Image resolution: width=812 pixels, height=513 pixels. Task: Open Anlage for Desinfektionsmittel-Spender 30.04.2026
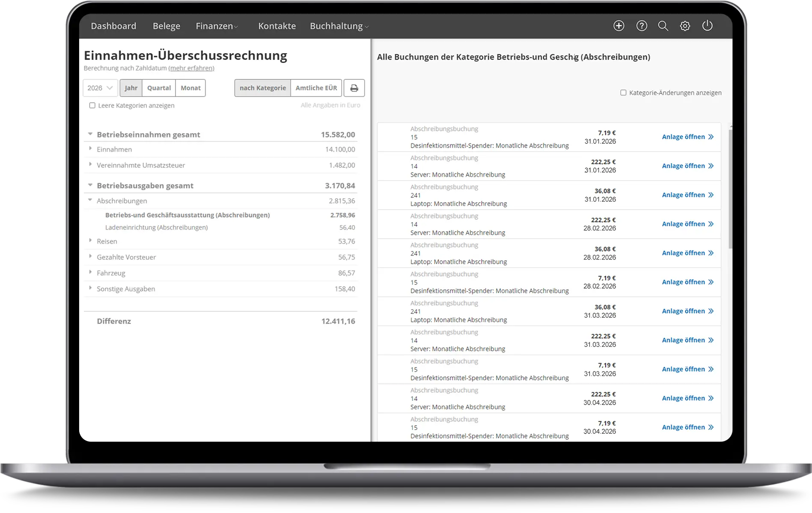[688, 427]
